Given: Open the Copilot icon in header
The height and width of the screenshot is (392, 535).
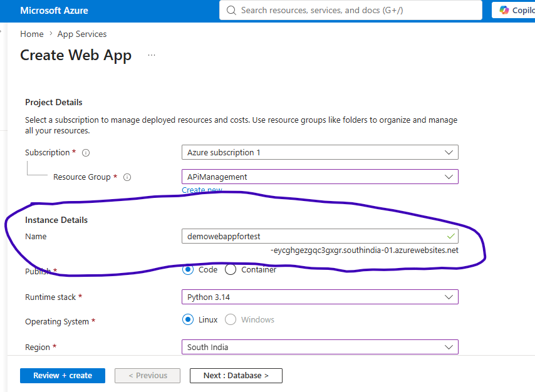Looking at the screenshot, I should click(504, 10).
